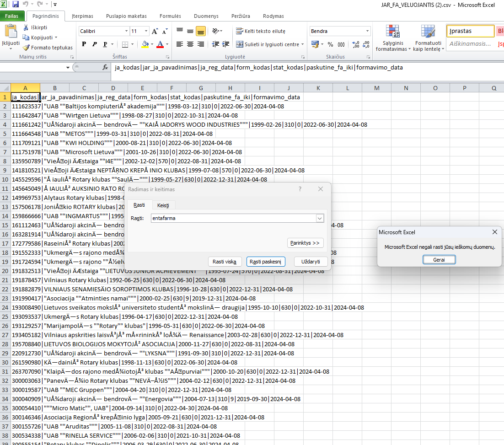This screenshot has width=504, height=445.
Task: Expand the Bendra number format dropdown
Action: (367, 31)
